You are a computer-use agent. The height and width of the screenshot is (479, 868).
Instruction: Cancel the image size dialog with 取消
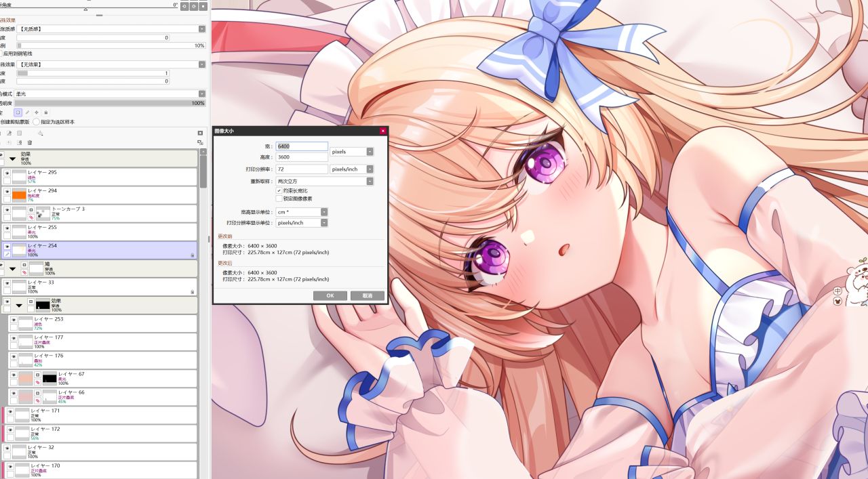[368, 296]
